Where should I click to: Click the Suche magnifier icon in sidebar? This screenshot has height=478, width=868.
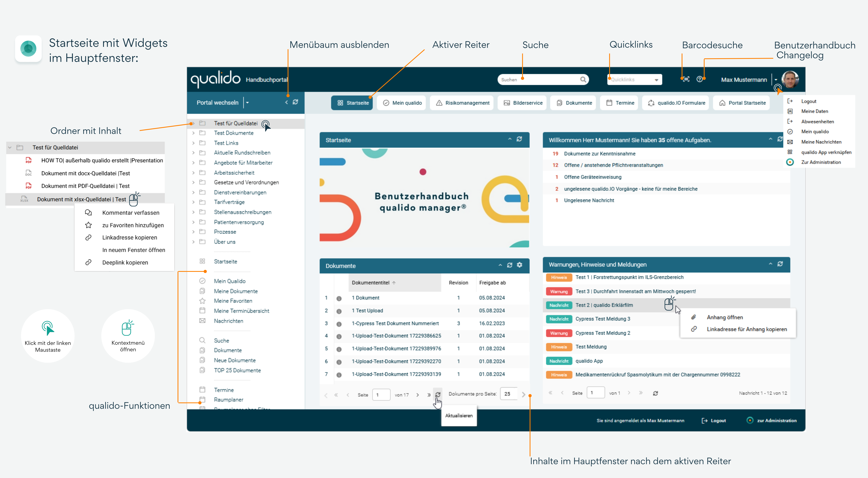[202, 340]
